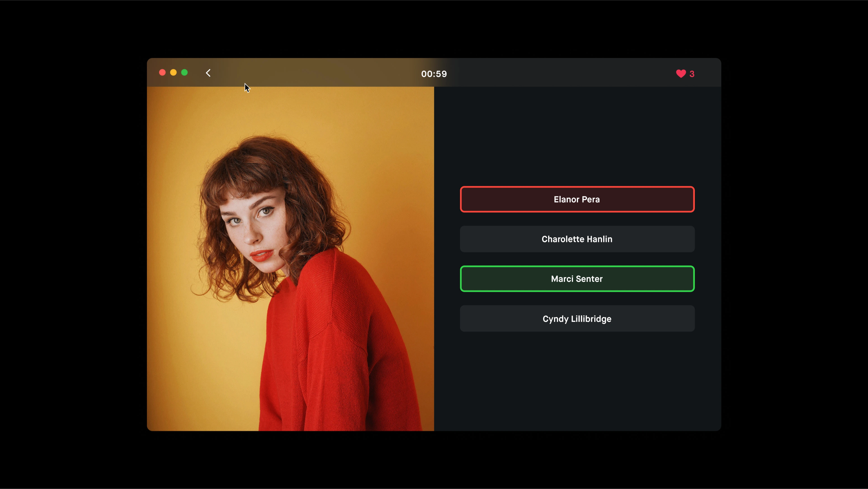Click the golden title bar area

pos(303,72)
